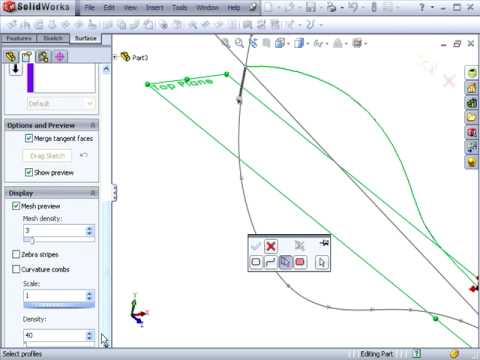Image resolution: width=480 pixels, height=360 pixels.
Task: Click the Previous View icon
Action: pos(253,43)
